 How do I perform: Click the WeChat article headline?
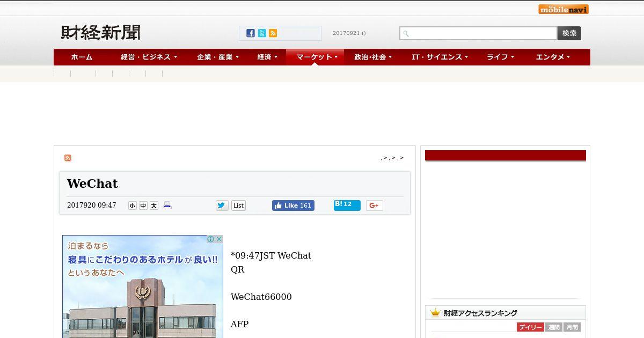pos(92,183)
